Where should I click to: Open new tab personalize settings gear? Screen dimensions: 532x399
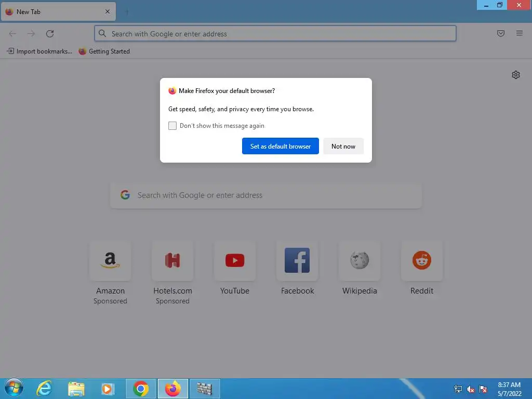click(x=516, y=75)
